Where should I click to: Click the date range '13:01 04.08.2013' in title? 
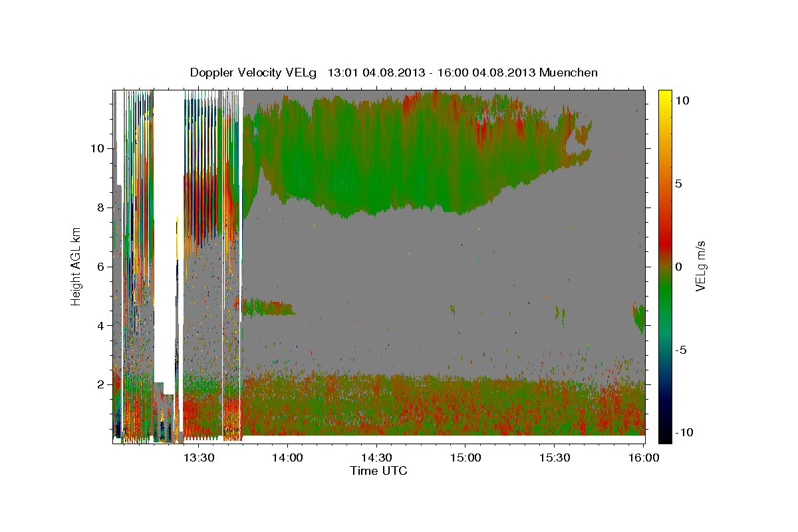coord(375,72)
